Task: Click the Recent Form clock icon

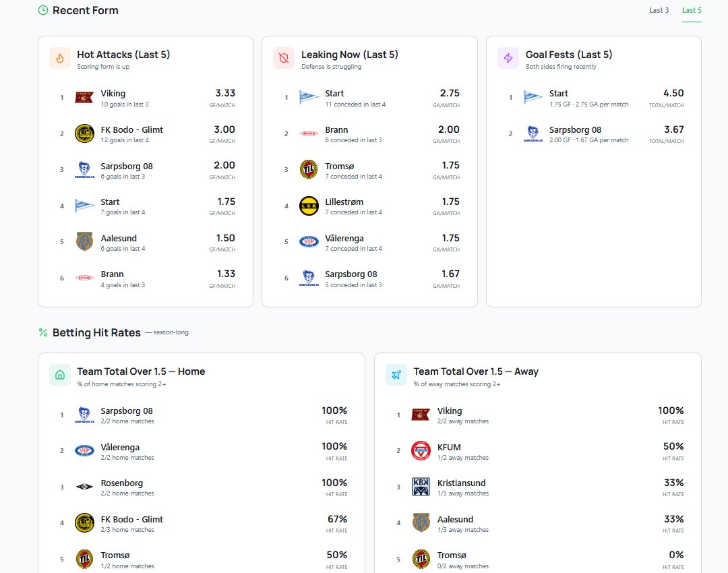Action: pyautogui.click(x=43, y=10)
